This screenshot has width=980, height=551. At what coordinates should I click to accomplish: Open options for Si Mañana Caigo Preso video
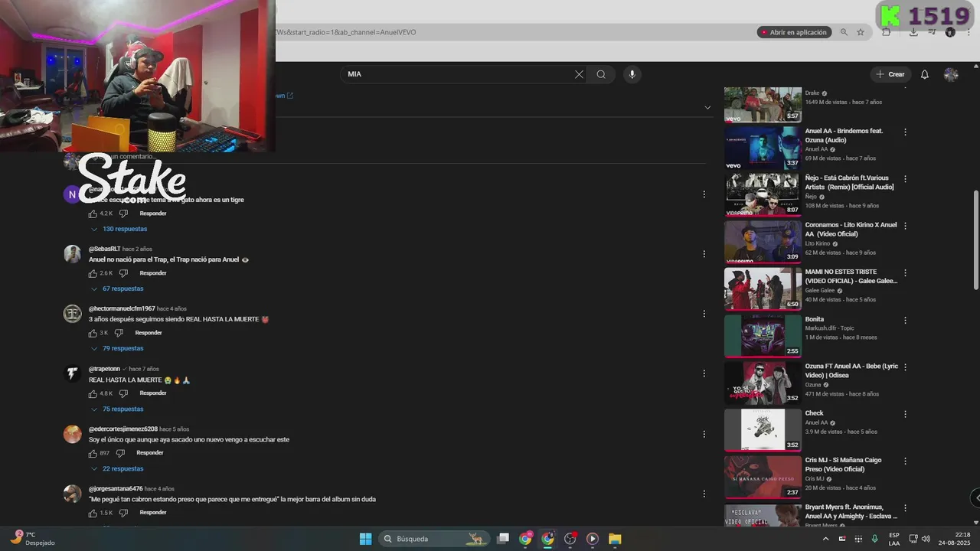pyautogui.click(x=905, y=461)
